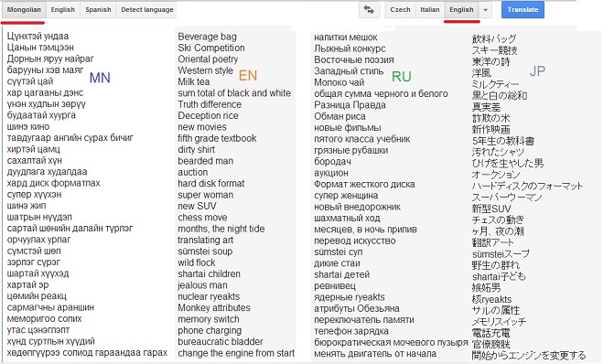The width and height of the screenshot is (614, 364).
Task: Click Mongolian line 'супер хүүхэн'
Action: (x=34, y=195)
